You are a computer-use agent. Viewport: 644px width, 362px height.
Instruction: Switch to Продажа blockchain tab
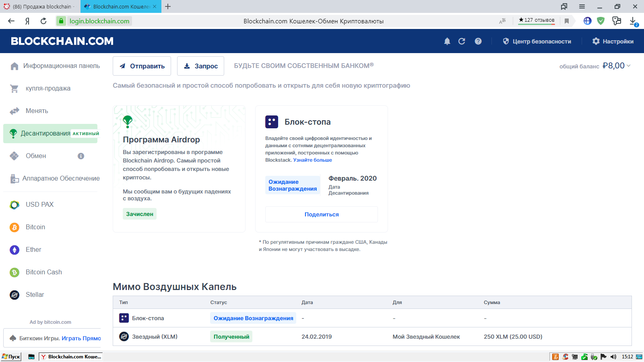click(x=40, y=6)
